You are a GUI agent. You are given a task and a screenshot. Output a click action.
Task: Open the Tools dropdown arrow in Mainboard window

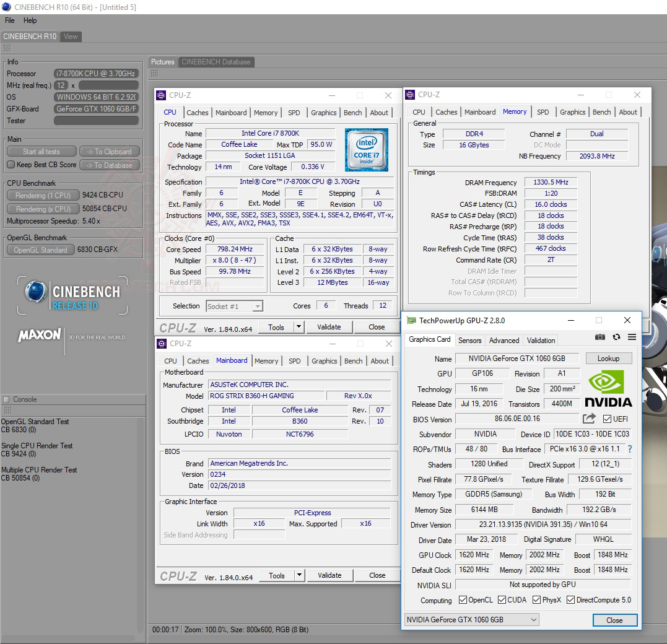pos(299,575)
